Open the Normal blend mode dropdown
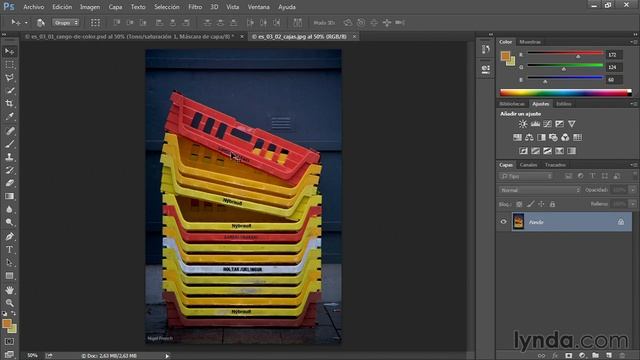 540,190
